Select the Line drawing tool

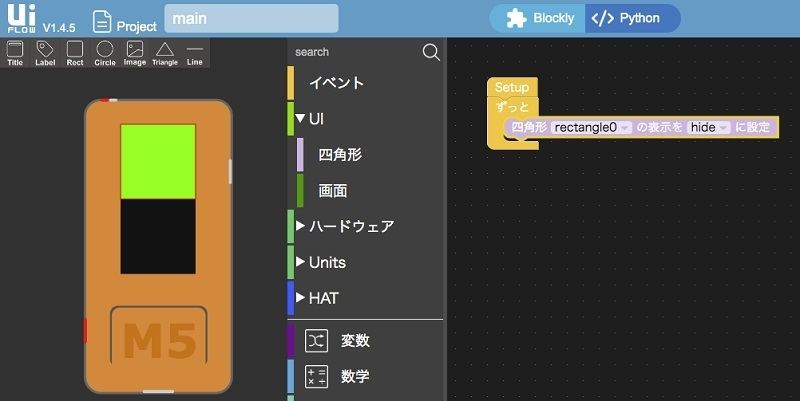pyautogui.click(x=195, y=53)
